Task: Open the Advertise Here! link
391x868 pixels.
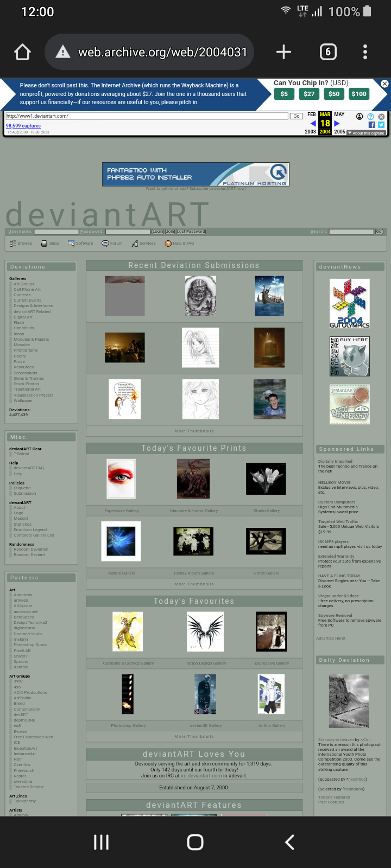Action: click(x=331, y=639)
